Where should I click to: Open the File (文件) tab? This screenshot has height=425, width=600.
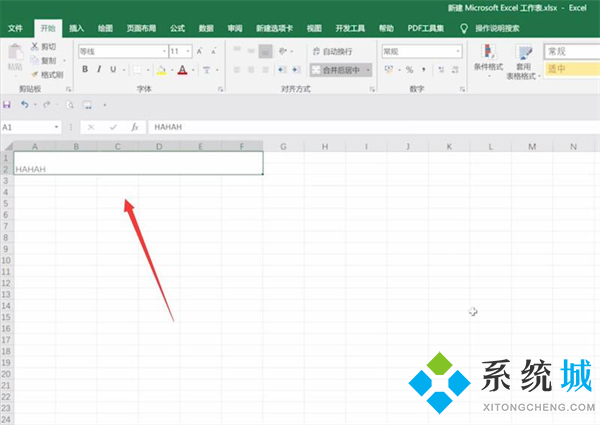(15, 28)
